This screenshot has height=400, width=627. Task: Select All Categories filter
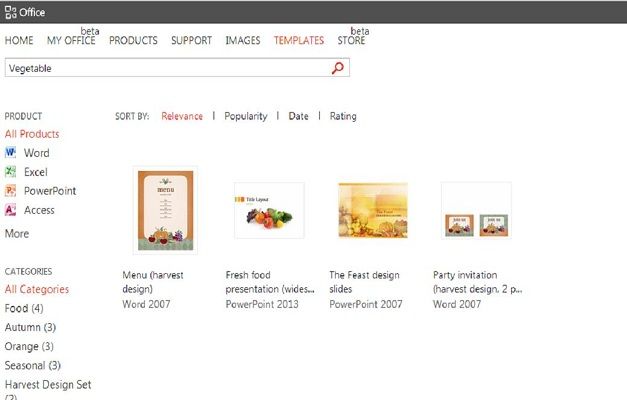pyautogui.click(x=37, y=289)
